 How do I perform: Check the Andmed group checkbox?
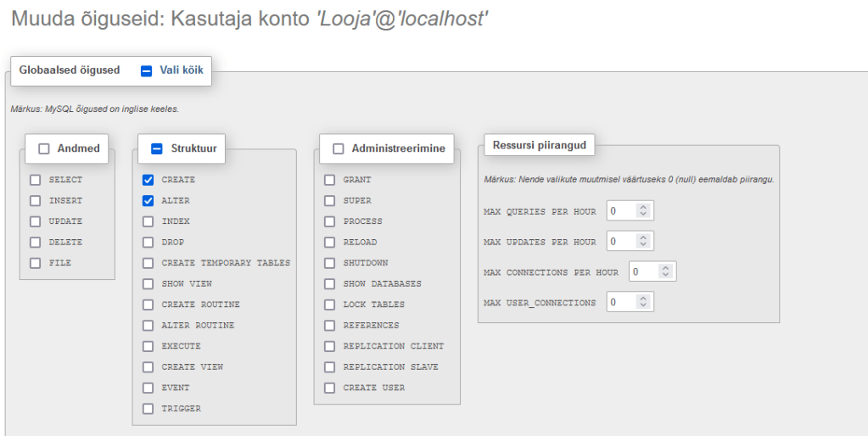(43, 148)
